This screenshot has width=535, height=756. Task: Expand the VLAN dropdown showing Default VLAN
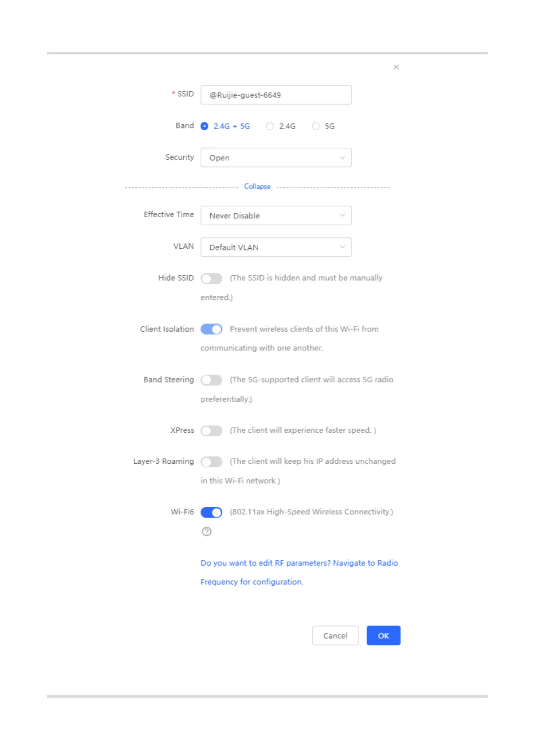pyautogui.click(x=276, y=247)
